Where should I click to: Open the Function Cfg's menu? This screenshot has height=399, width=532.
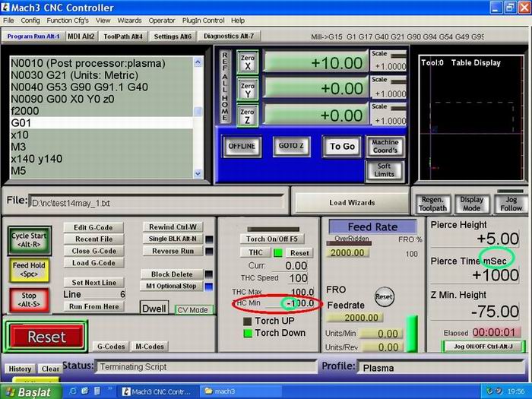click(x=68, y=21)
